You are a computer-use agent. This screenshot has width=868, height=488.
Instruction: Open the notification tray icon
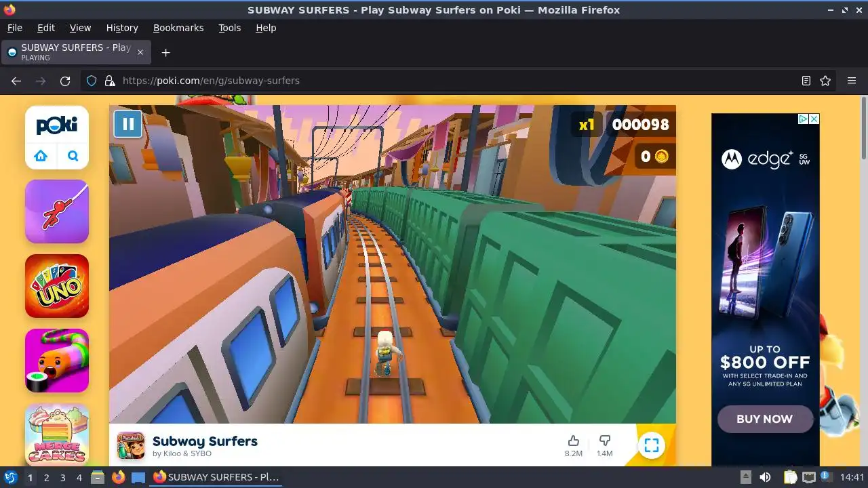(827, 477)
